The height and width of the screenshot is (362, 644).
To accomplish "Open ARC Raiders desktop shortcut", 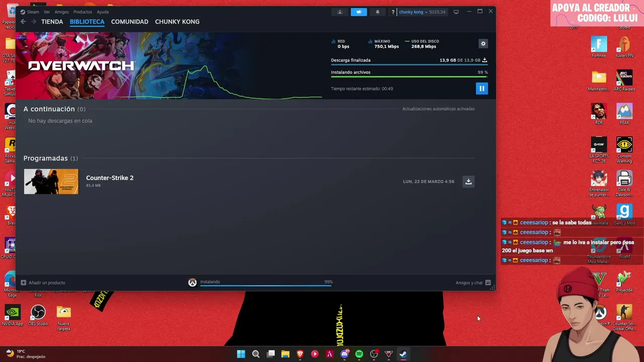I will pyautogui.click(x=624, y=80).
